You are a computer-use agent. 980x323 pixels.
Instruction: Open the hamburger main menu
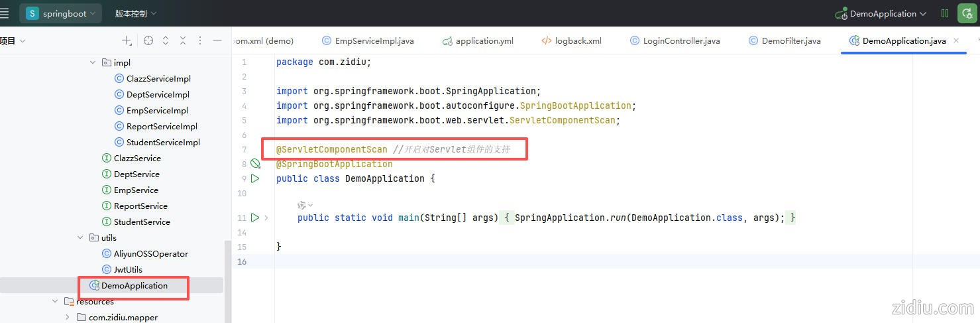5,13
